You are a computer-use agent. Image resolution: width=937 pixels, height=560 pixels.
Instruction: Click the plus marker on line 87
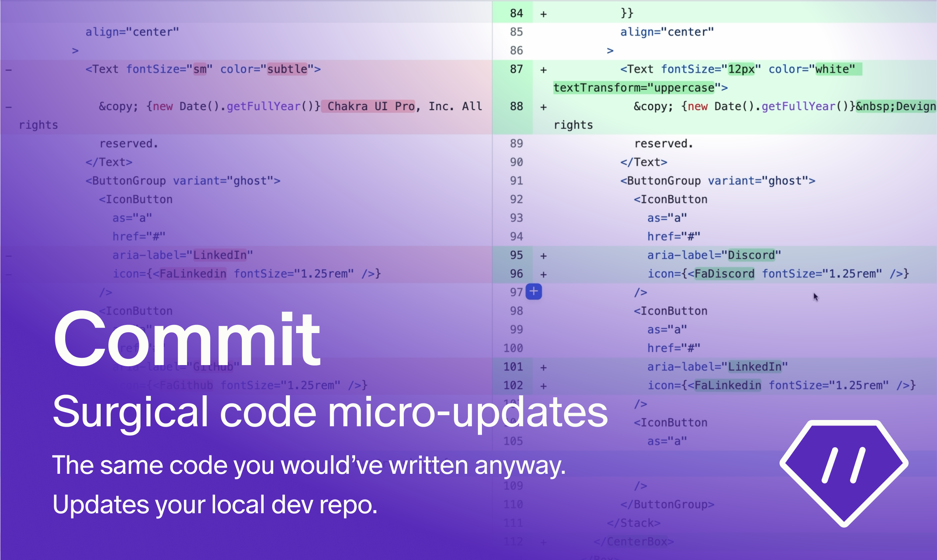point(543,70)
